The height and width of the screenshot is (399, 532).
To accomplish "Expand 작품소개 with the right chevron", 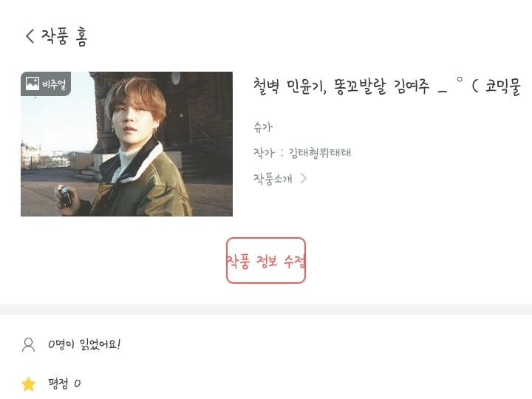I will point(304,178).
